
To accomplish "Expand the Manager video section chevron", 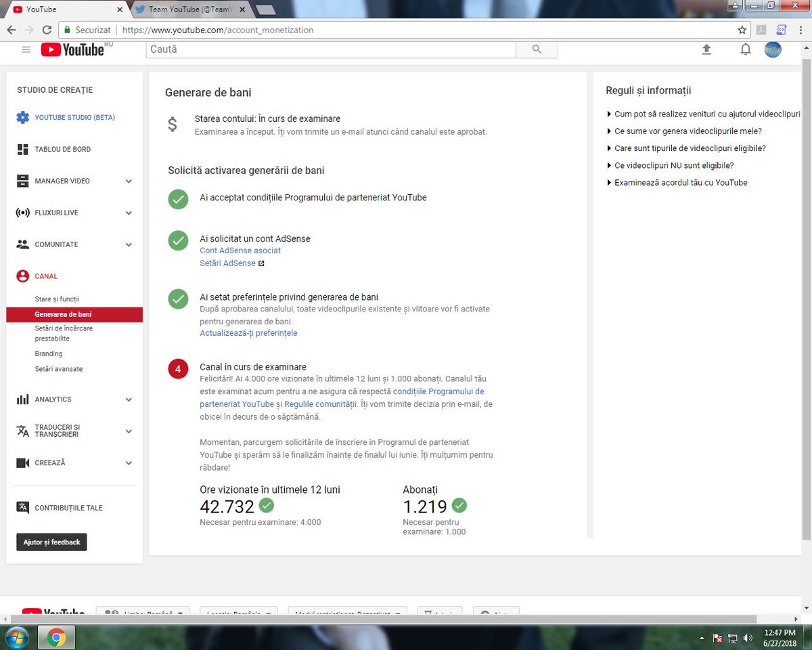I will [x=129, y=181].
